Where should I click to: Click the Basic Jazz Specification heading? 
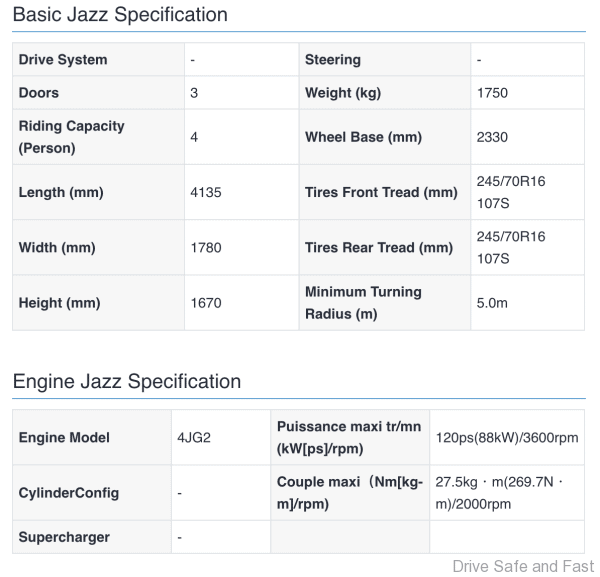[120, 15]
